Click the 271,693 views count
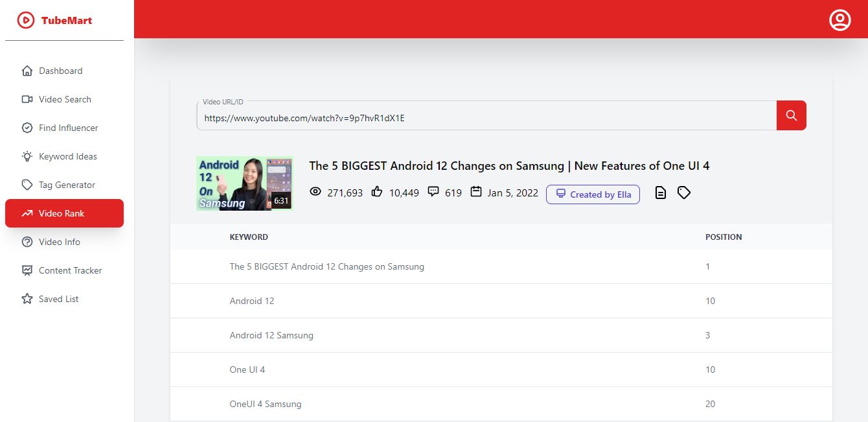 (x=345, y=193)
